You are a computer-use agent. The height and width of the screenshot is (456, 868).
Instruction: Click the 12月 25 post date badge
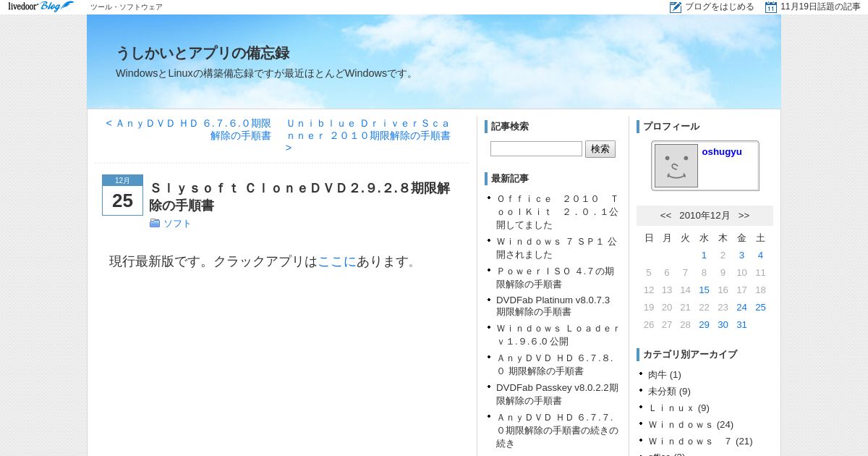pyautogui.click(x=122, y=195)
